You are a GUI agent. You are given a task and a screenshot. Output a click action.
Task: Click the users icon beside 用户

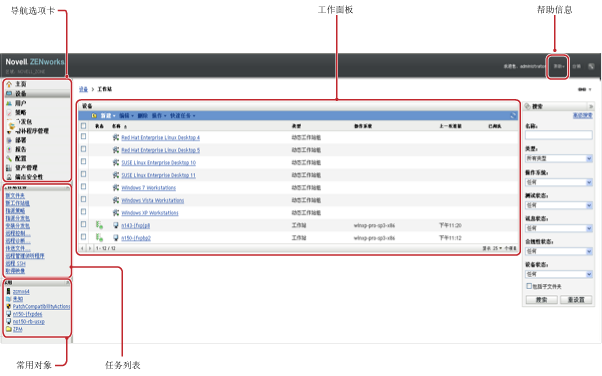[x=9, y=103]
